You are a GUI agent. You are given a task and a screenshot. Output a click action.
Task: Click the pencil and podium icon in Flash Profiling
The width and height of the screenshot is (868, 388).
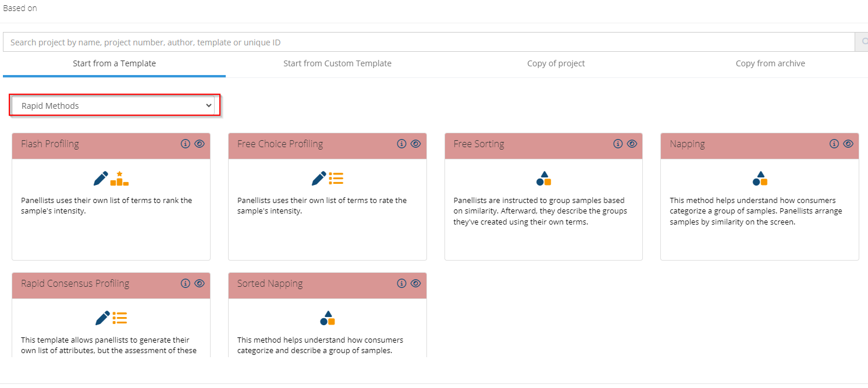(111, 178)
